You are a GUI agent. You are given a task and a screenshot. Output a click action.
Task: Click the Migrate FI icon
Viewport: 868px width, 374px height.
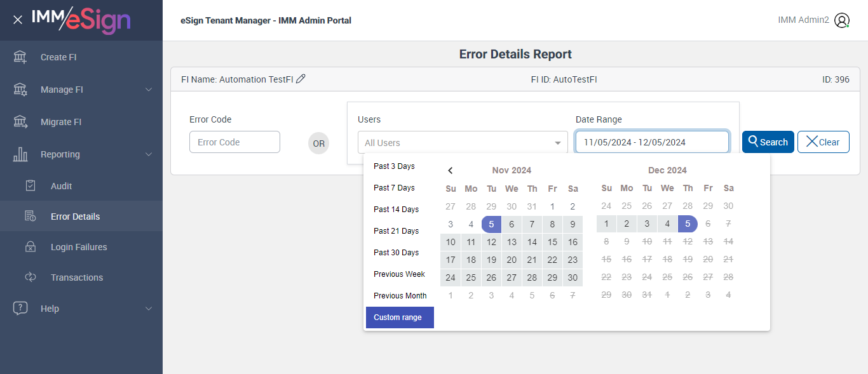(20, 122)
